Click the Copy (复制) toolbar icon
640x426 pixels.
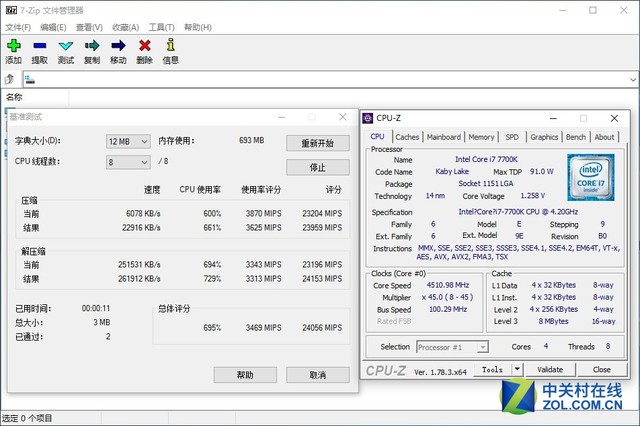click(92, 46)
